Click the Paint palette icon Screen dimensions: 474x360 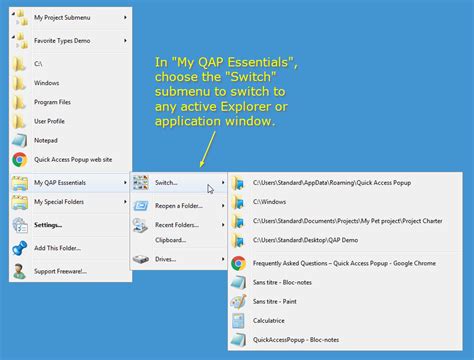(x=238, y=301)
